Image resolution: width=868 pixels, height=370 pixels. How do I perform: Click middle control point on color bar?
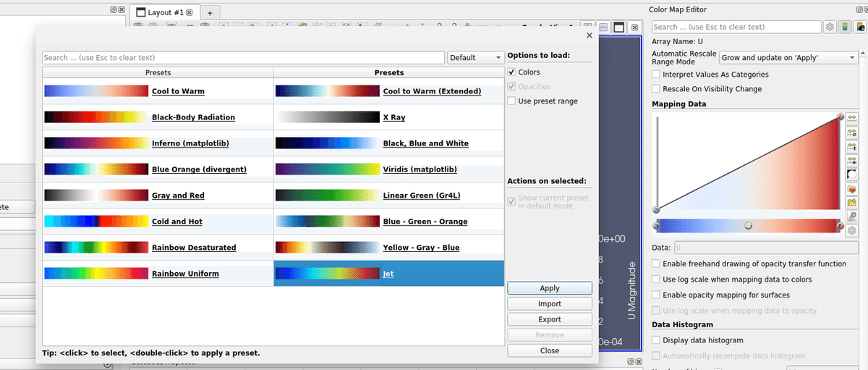click(x=748, y=226)
